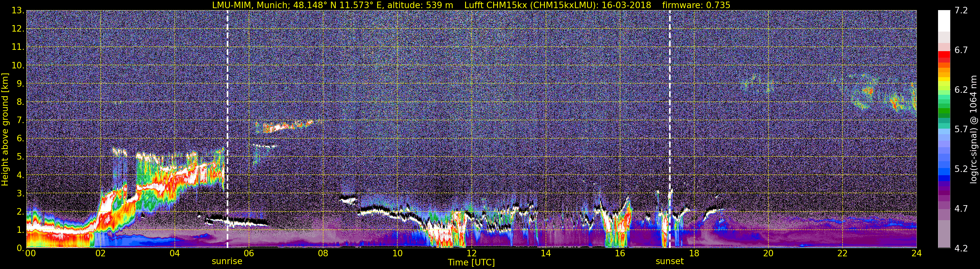Click the height tick label 3
This screenshot has height=269, width=980.
point(20,193)
